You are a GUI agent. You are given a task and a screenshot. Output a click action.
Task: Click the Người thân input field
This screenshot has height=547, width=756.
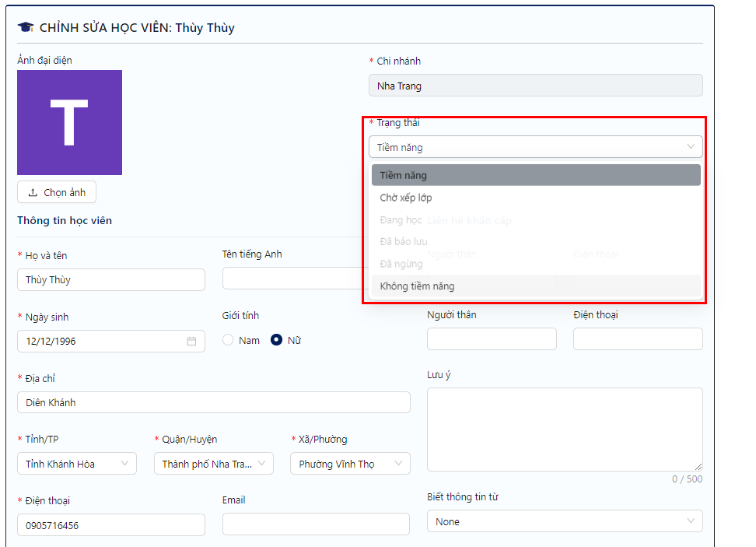coord(492,339)
